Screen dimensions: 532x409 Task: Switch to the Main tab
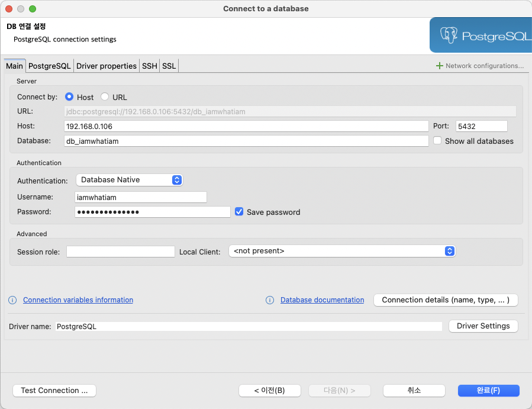(x=15, y=66)
